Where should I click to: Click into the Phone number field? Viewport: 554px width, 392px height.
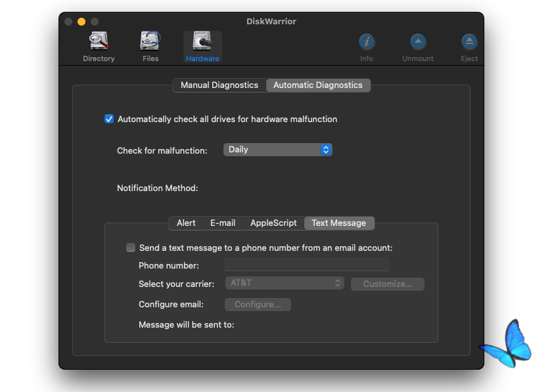coord(306,265)
